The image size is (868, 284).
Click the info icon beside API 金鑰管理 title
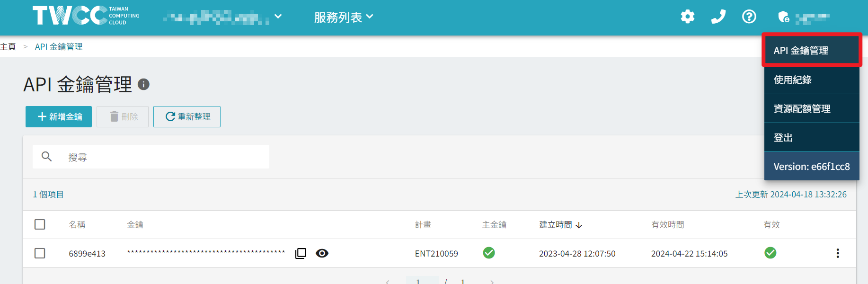(x=143, y=84)
